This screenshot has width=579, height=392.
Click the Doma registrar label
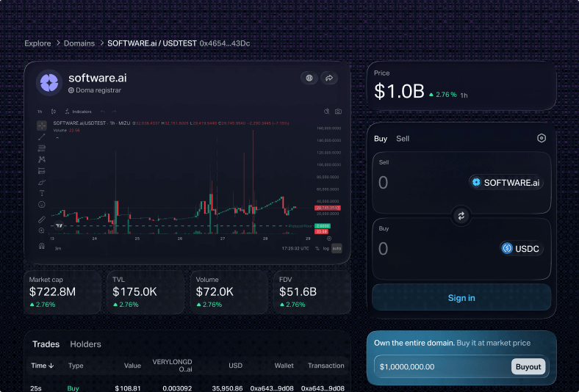(x=95, y=90)
